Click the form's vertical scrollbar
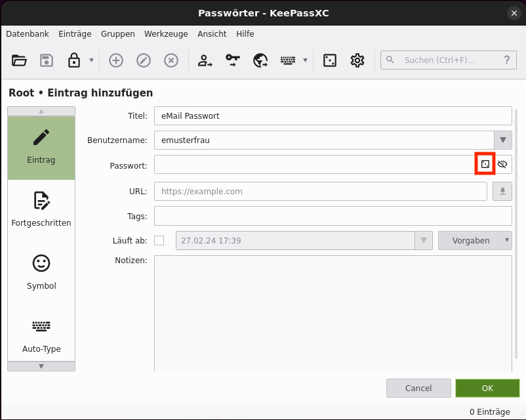Viewport: 526px width, 420px height. (x=516, y=234)
